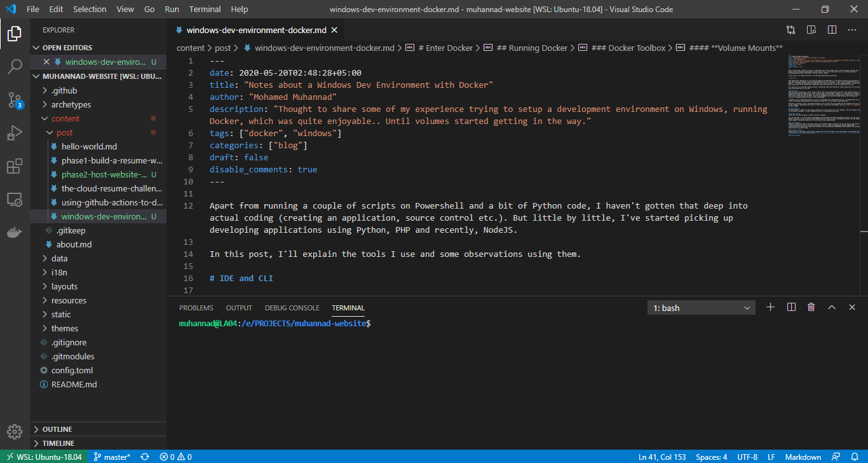The height and width of the screenshot is (463, 868).
Task: Open the Terminal menu in the menu bar
Action: [x=205, y=9]
